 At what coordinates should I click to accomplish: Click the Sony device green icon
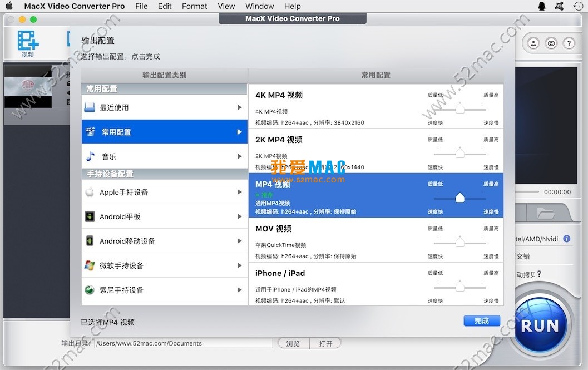tap(90, 290)
